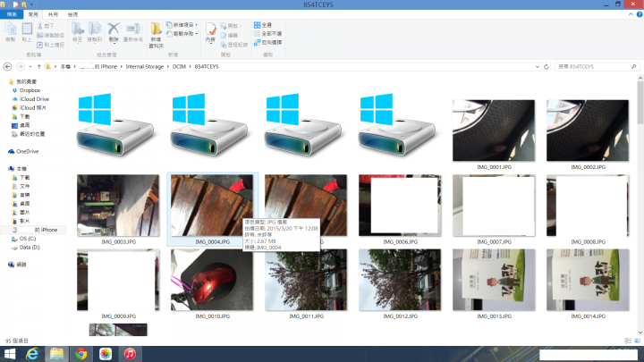The height and width of the screenshot is (362, 644).
Task: Switch to the 檢視 (View) tab
Action: point(72,14)
